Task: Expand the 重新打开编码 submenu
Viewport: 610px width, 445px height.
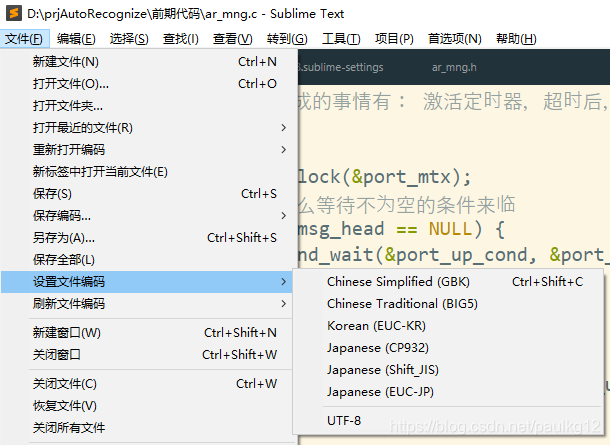Action: tap(147, 149)
